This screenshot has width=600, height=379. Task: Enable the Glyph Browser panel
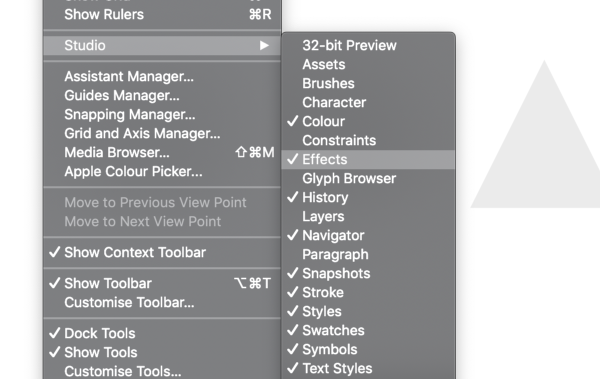pos(368,178)
